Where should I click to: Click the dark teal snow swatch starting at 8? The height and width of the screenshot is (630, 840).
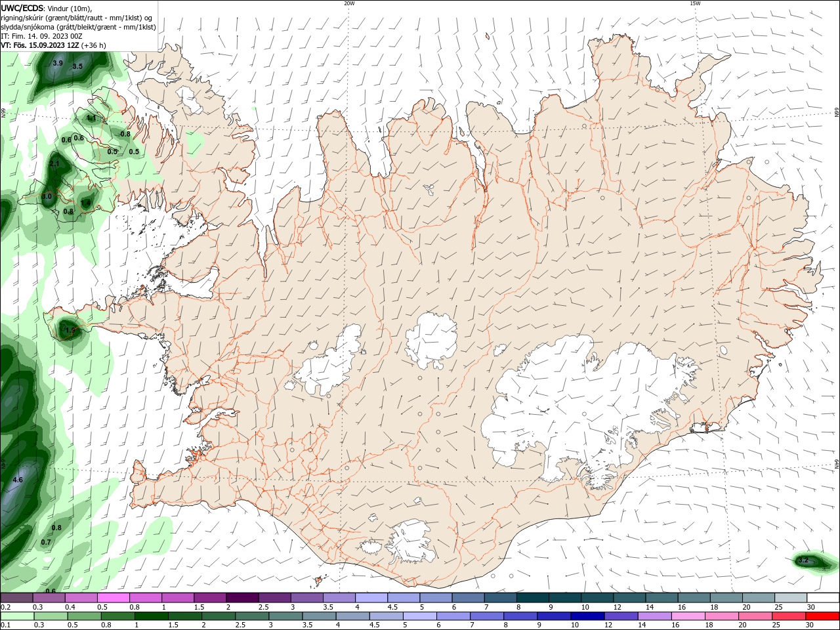[x=533, y=598]
